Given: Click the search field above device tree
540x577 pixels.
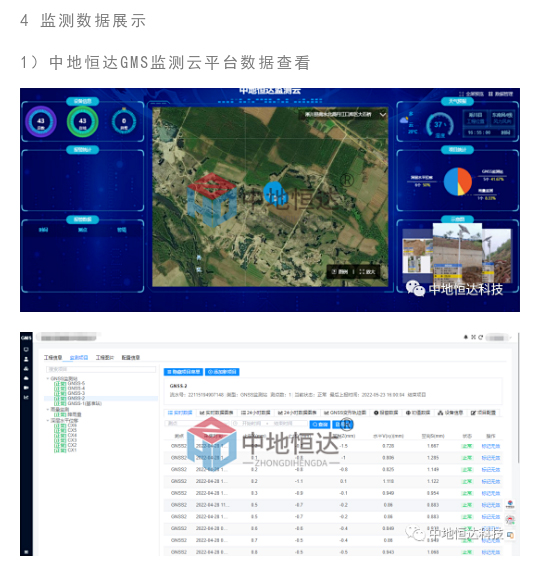Looking at the screenshot, I should click(101, 369).
